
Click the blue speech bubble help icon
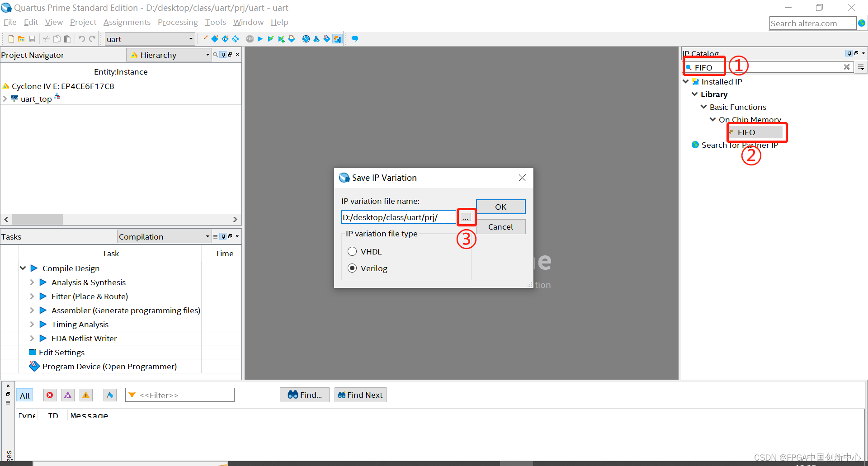click(x=355, y=39)
